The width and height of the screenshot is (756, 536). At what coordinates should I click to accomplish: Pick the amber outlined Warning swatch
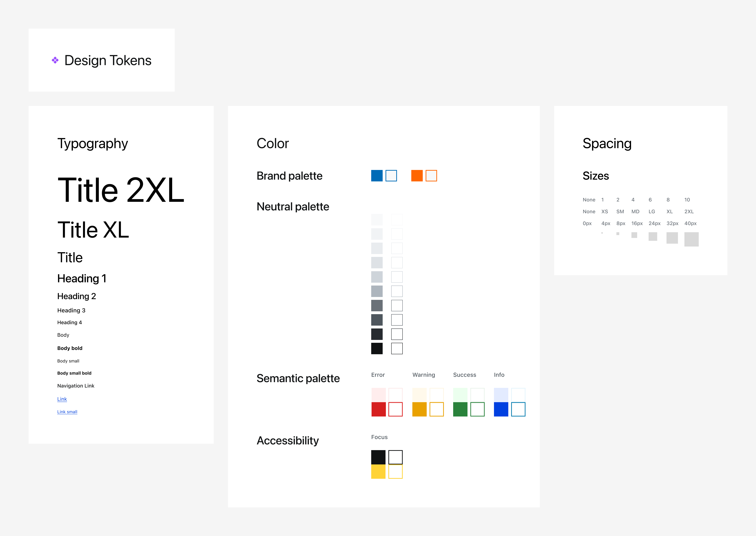pyautogui.click(x=436, y=409)
